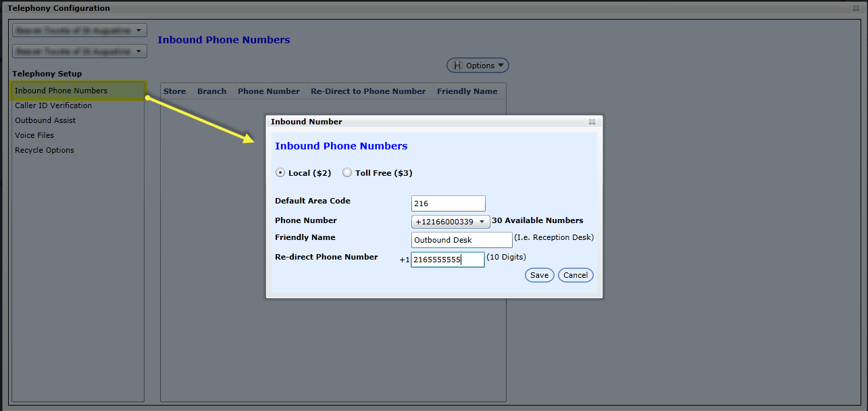This screenshot has height=411, width=868.
Task: Expand the Phone Number +12166000339 dropdown
Action: (451, 222)
